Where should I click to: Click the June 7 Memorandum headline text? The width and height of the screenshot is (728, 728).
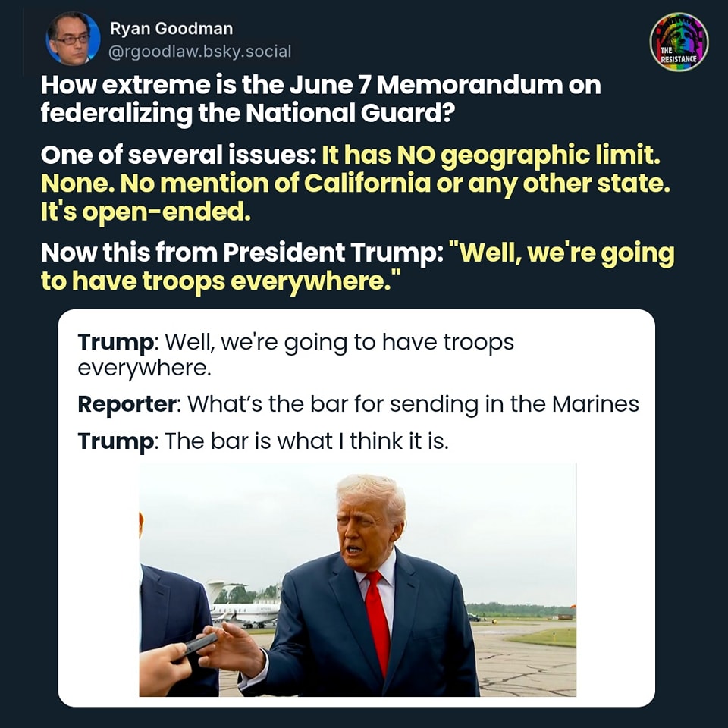(x=321, y=99)
